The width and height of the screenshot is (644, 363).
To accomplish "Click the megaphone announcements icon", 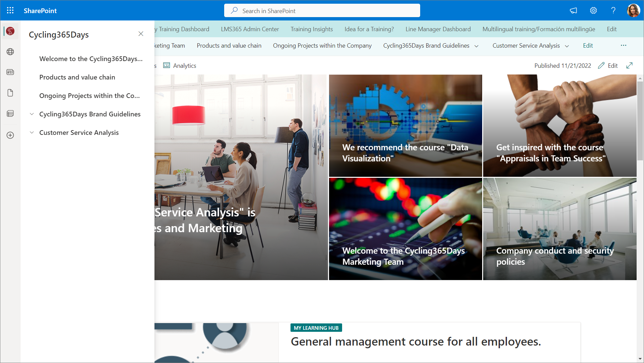I will pyautogui.click(x=573, y=10).
